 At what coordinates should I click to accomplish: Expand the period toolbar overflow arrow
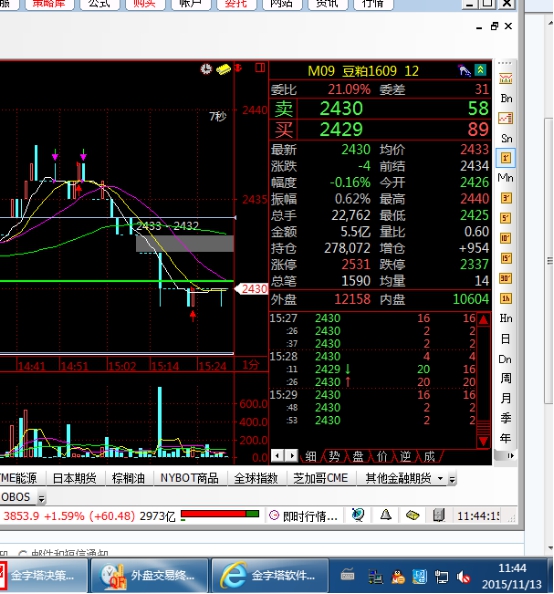pyautogui.click(x=510, y=456)
